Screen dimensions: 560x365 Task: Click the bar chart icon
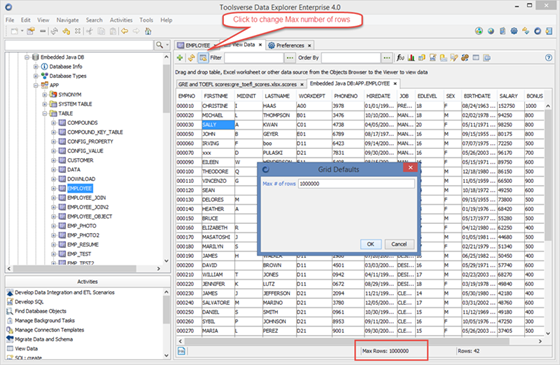[x=411, y=58]
